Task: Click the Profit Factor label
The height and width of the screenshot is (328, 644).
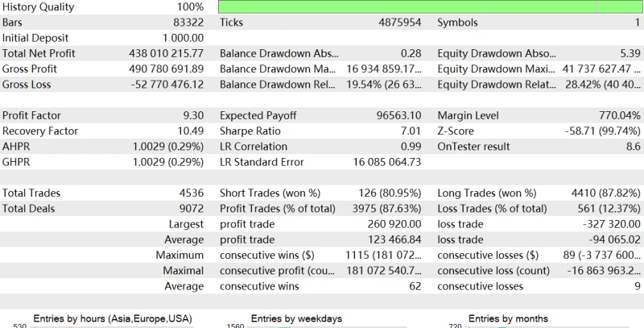Action: coord(32,116)
